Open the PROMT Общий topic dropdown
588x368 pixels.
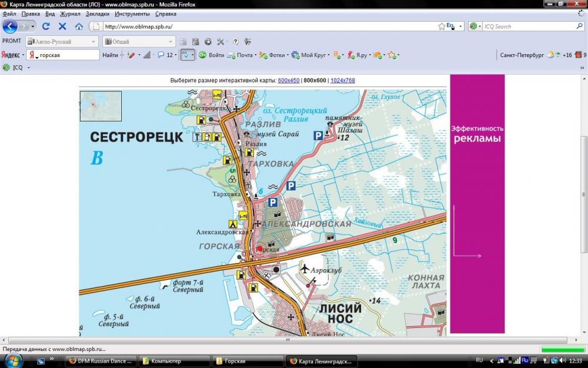click(171, 42)
